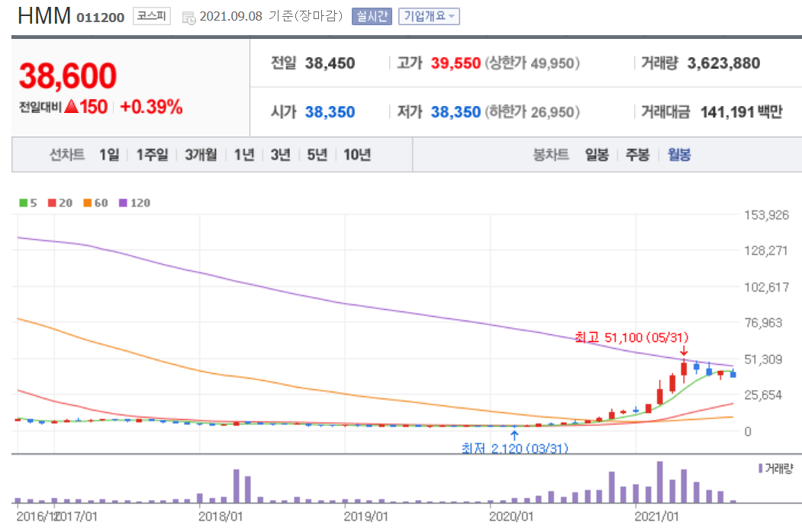Click the 거래대금 value 141,191 백만

[741, 112]
